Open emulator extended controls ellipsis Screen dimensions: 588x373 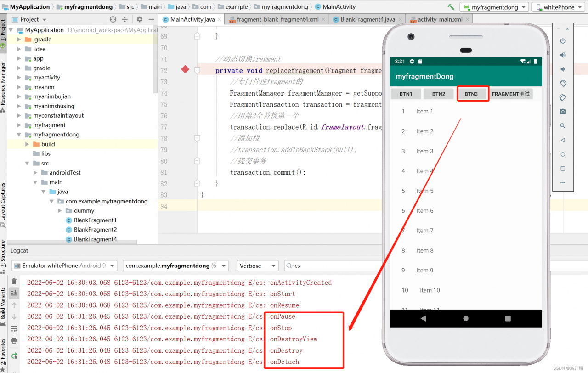coord(563,183)
